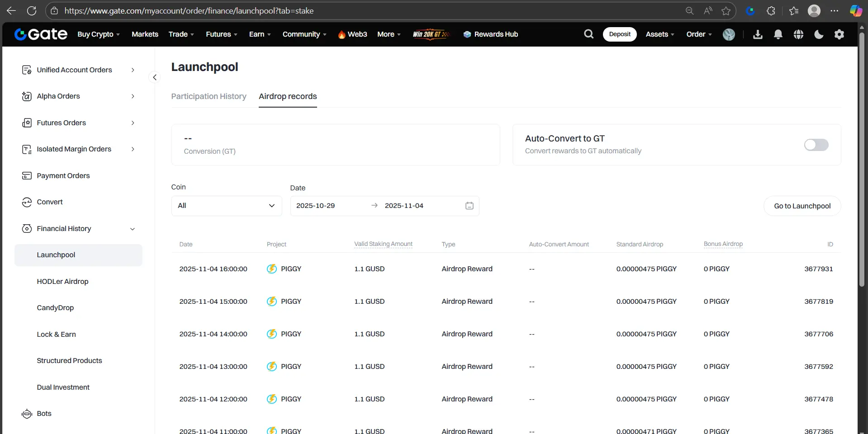
Task: Click the browser address bar URL
Action: click(x=189, y=11)
